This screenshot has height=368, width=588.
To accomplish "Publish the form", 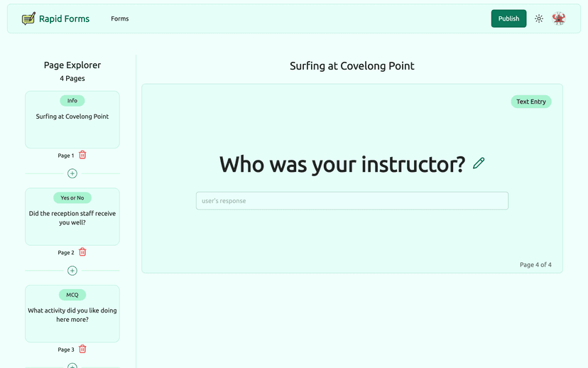I will pyautogui.click(x=508, y=19).
